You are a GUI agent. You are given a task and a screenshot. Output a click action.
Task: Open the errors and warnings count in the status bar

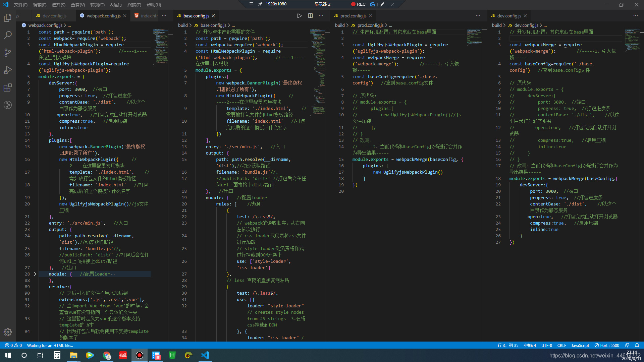click(13, 345)
